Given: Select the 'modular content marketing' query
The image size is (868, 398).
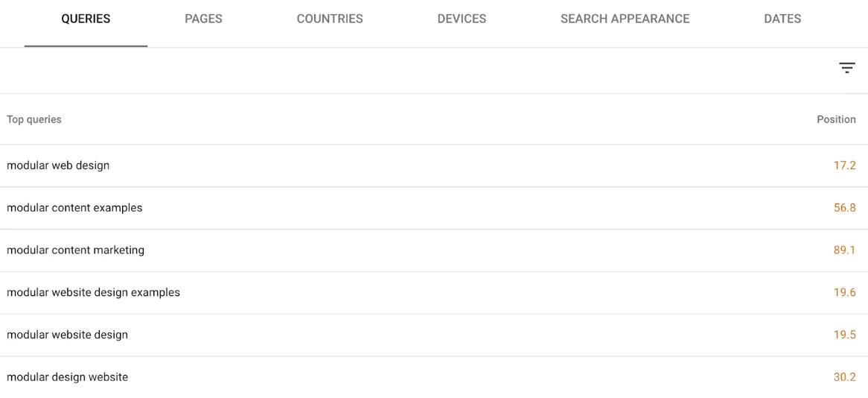Looking at the screenshot, I should 75,250.
